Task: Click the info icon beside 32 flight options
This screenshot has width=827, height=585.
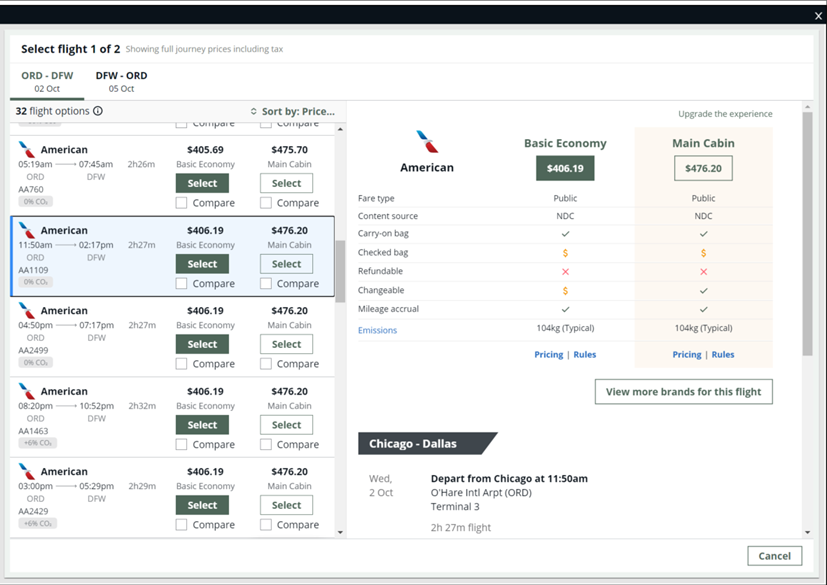Action: tap(98, 112)
